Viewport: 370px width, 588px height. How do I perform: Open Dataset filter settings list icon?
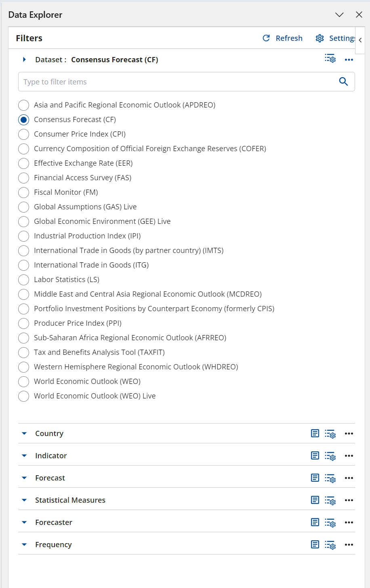click(330, 58)
